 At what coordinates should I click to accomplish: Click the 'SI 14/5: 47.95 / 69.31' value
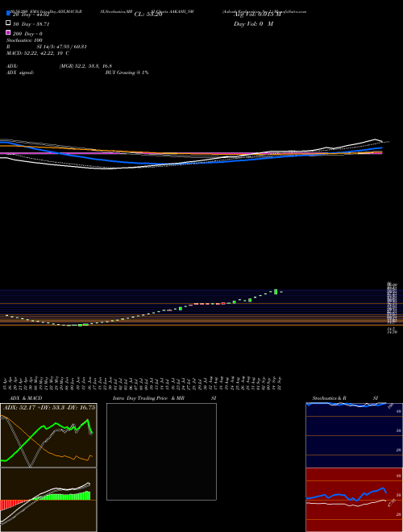point(62,47)
